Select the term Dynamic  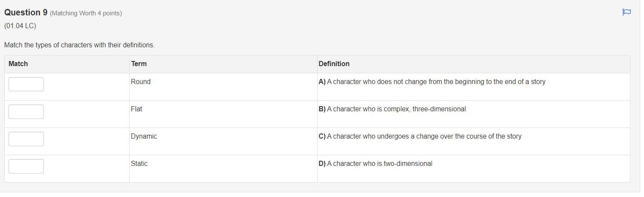[x=144, y=136]
